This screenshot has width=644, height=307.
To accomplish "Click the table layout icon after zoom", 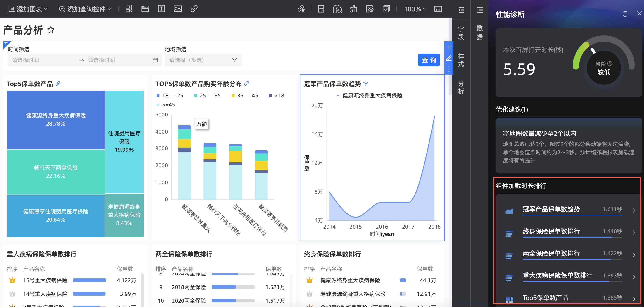I will coord(438,9).
